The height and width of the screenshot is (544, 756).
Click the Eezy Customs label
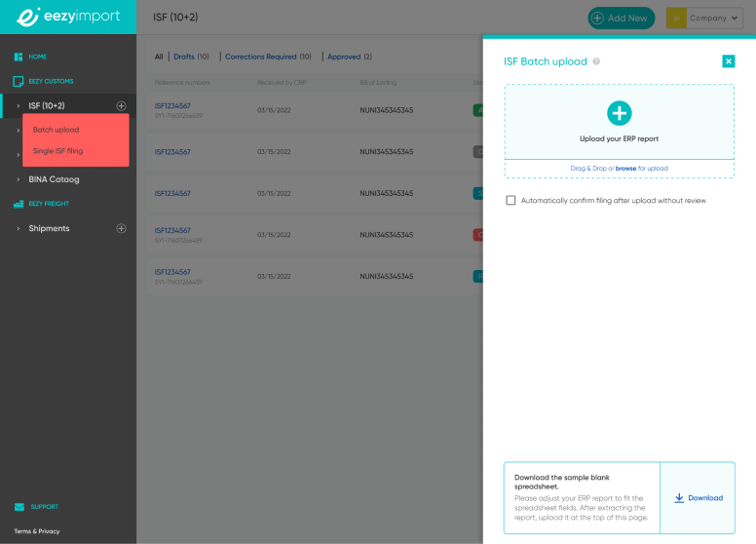51,82
